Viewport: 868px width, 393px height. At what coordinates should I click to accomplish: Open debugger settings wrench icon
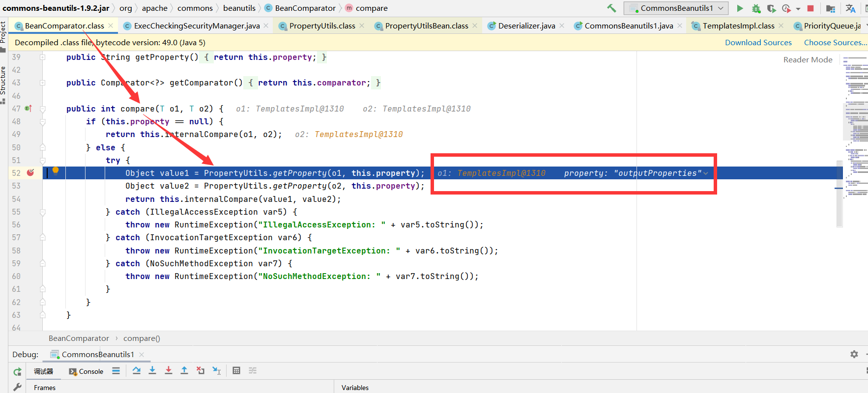[x=17, y=387]
